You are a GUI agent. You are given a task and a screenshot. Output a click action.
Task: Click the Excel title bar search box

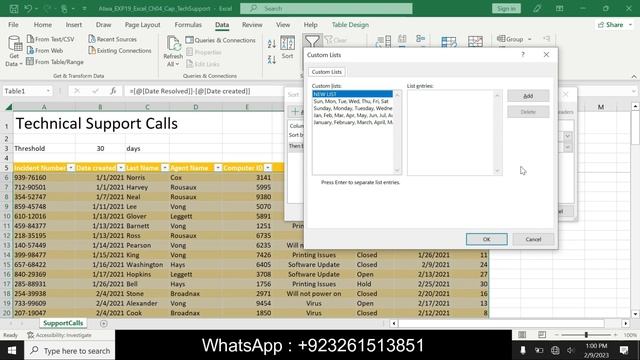click(326, 8)
